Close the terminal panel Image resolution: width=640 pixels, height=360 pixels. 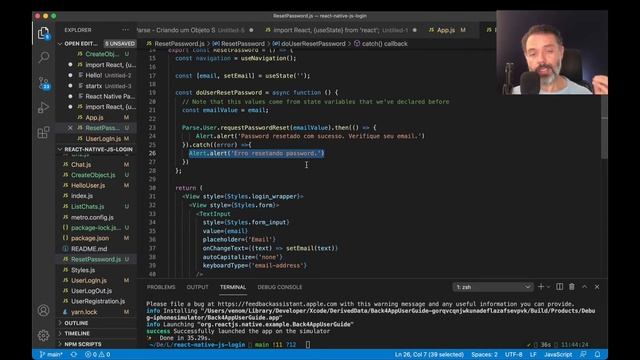pos(597,287)
